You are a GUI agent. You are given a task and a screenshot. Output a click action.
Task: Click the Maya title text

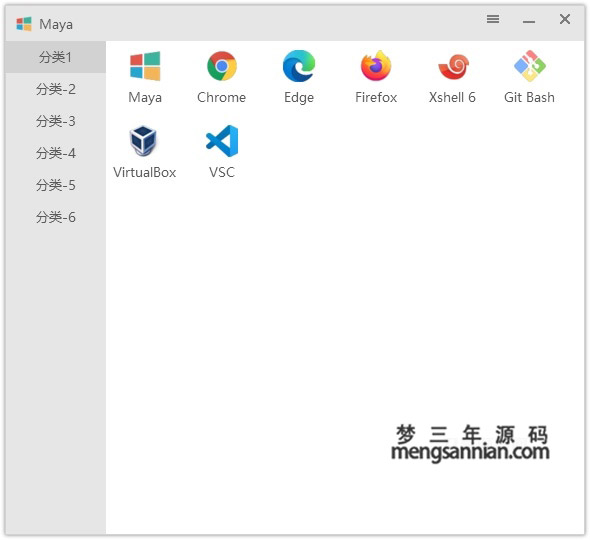point(56,24)
